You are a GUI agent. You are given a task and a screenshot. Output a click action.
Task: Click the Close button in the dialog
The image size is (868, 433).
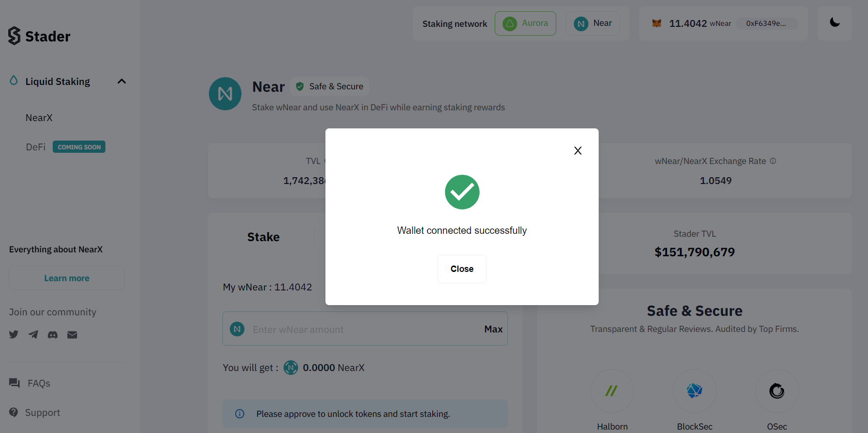click(462, 269)
